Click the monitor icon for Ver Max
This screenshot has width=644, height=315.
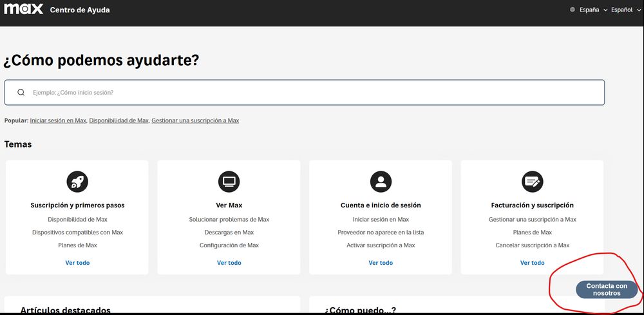click(x=229, y=182)
